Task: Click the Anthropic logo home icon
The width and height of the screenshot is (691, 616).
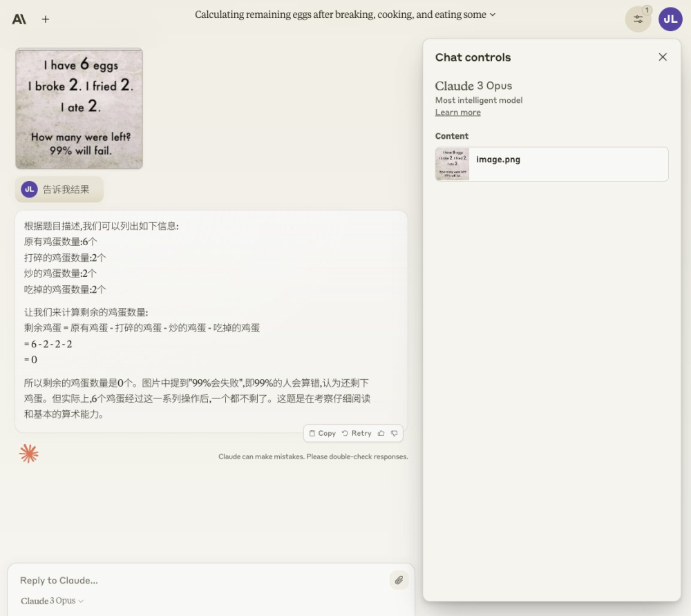Action: click(19, 19)
